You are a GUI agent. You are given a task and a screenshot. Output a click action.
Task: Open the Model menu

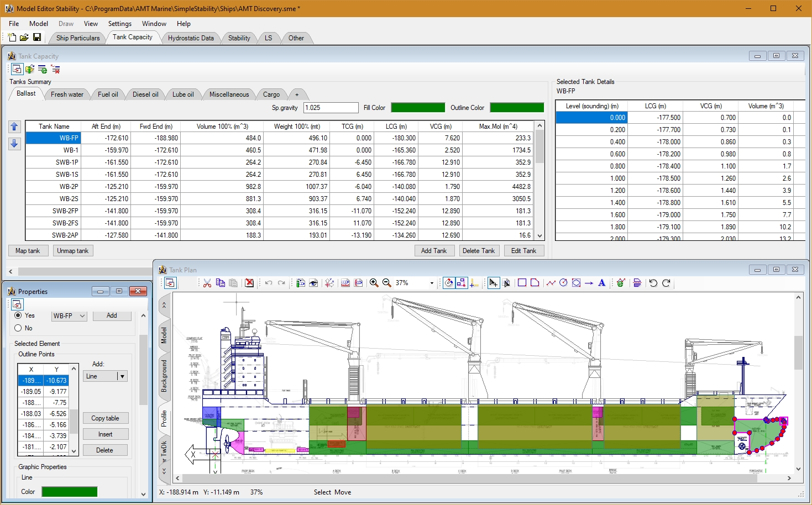click(39, 24)
